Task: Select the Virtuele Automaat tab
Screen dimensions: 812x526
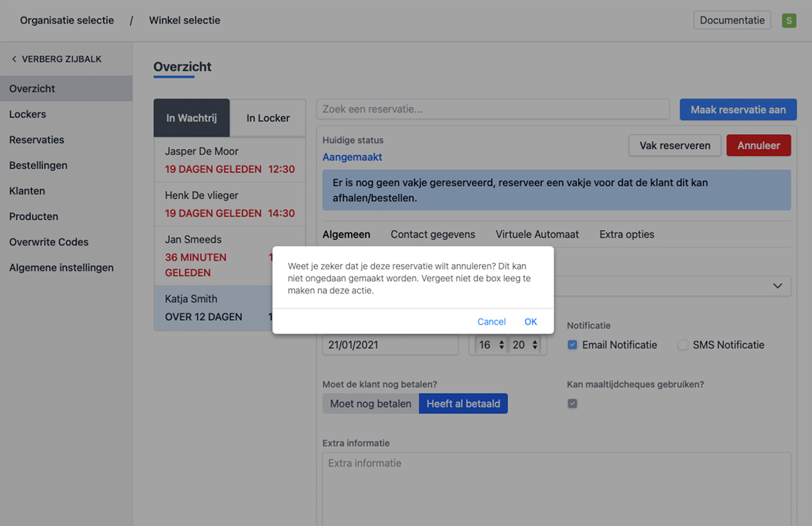Action: tap(537, 234)
